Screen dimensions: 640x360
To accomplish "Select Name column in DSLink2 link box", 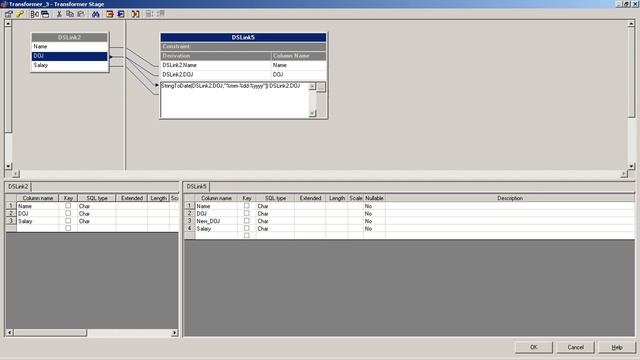I will [x=69, y=47].
